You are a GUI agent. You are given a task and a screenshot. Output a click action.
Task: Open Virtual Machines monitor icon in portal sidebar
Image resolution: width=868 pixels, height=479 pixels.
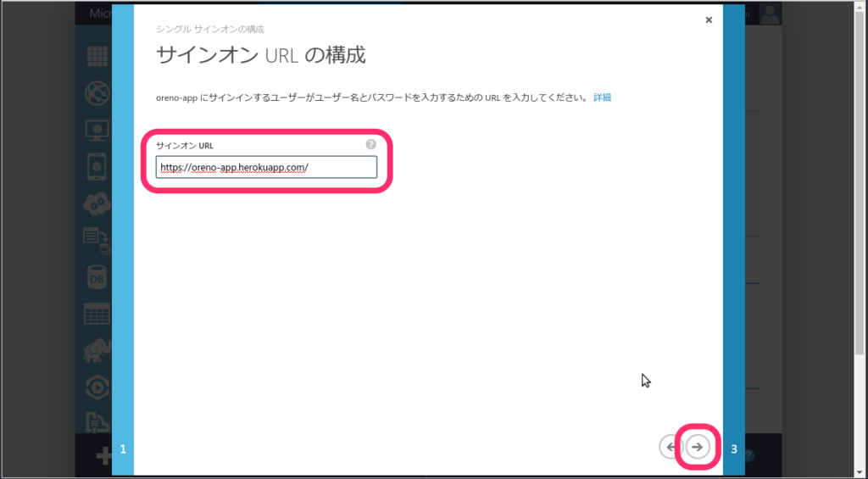pos(97,131)
